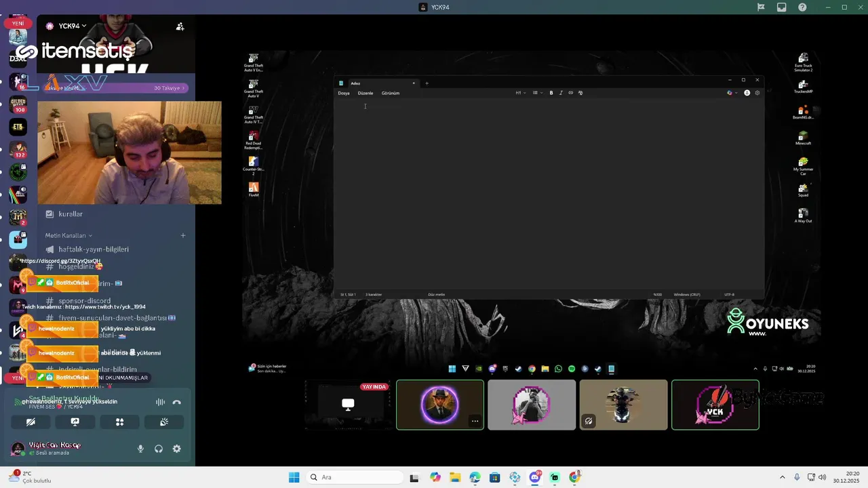Open noise suppression waveform icon
Screen dimensions: 868x488
[x=160, y=402]
